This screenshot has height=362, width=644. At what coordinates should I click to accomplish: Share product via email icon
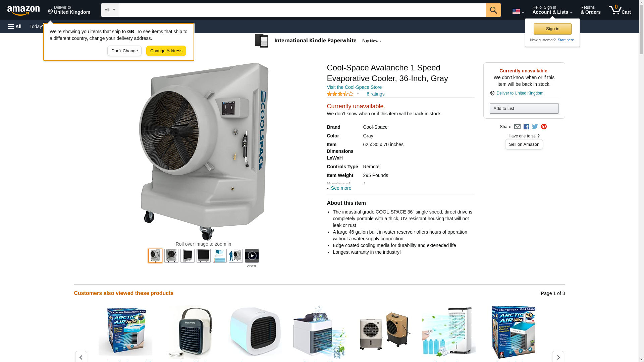[517, 127]
